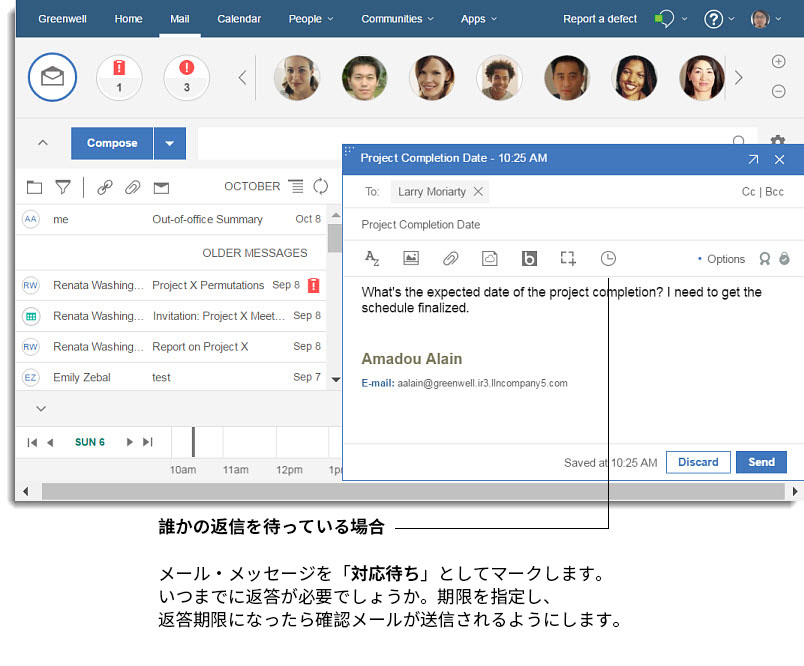The height and width of the screenshot is (666, 804).
Task: Open the Options dropdown in the compose window
Action: [x=724, y=258]
